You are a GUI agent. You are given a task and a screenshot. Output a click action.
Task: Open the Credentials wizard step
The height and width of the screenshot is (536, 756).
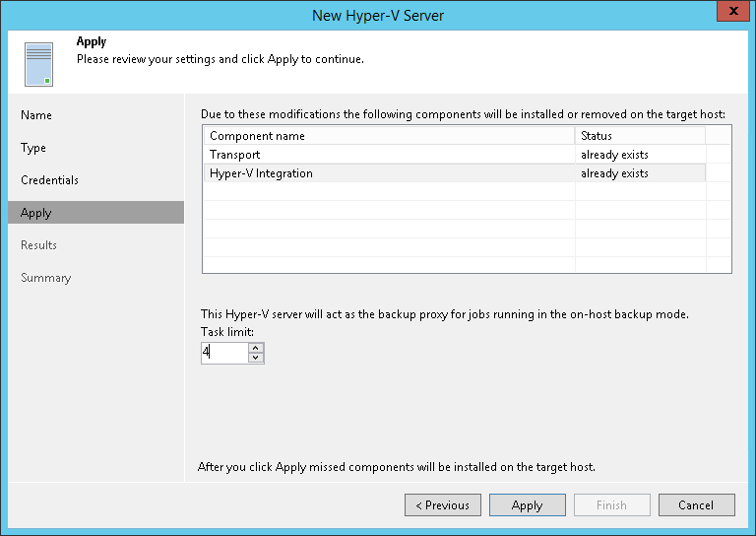click(49, 180)
